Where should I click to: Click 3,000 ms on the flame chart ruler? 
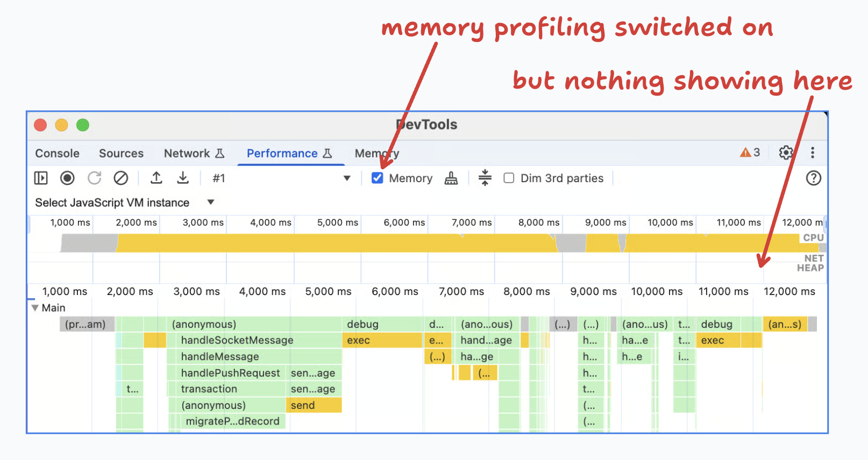point(197,291)
